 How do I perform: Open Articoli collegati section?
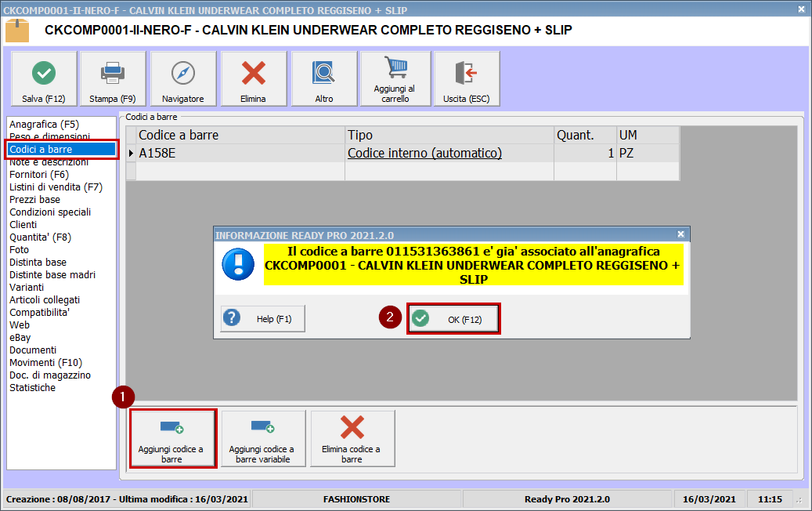(x=45, y=300)
